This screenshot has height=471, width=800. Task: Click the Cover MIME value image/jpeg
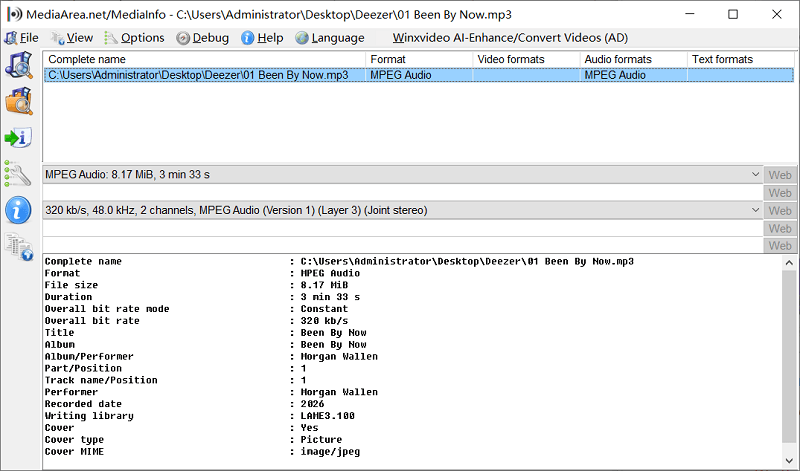click(330, 452)
